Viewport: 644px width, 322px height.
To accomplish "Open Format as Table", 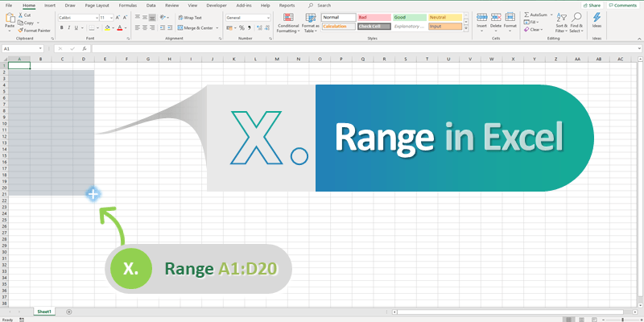I will click(x=311, y=23).
